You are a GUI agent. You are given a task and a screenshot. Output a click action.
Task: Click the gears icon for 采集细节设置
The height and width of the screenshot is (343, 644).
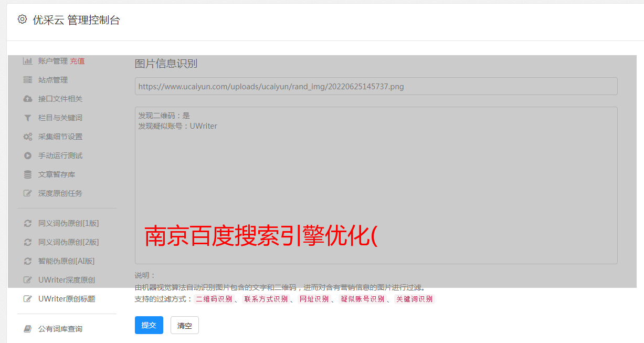tap(28, 137)
